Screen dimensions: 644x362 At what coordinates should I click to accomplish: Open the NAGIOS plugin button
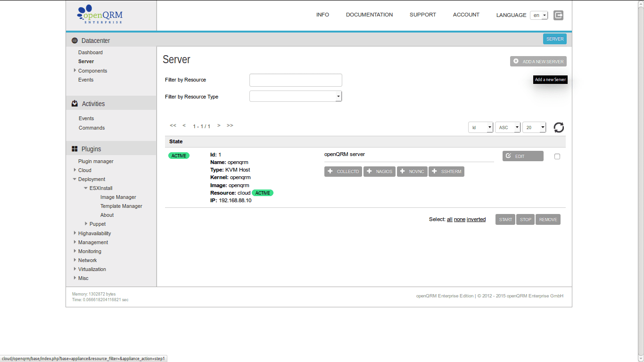pyautogui.click(x=379, y=172)
